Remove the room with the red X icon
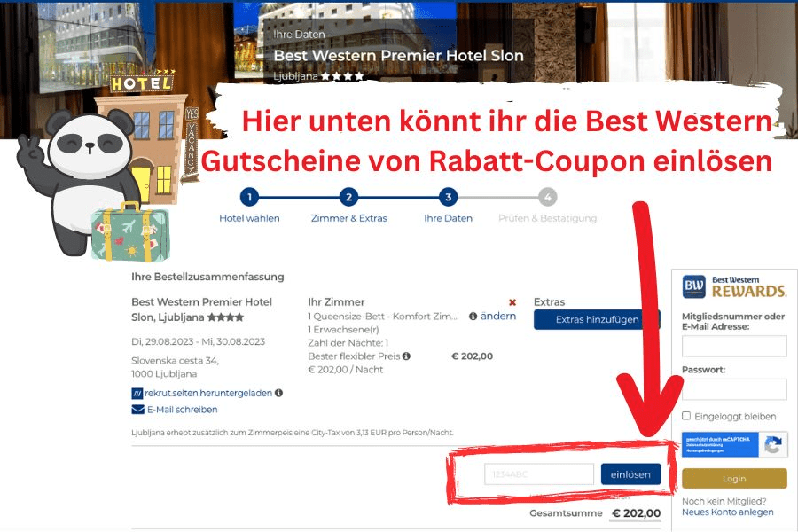This screenshot has height=532, width=798. 512,302
